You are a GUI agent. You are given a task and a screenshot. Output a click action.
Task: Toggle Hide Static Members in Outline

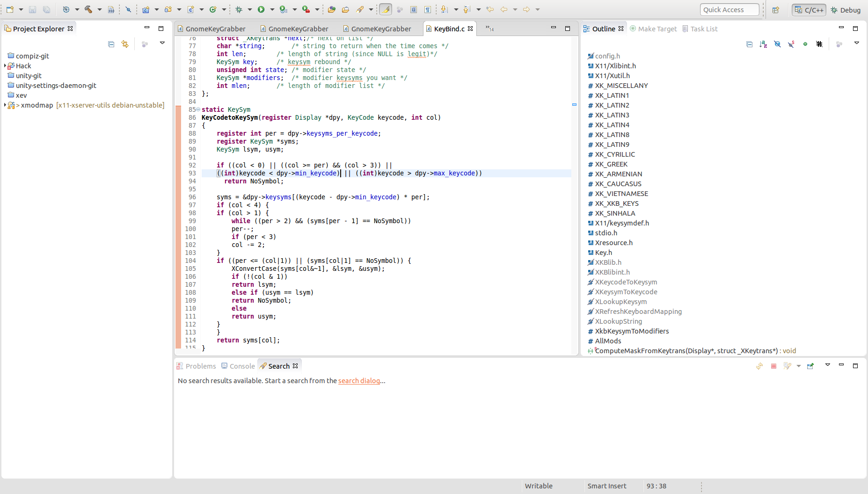click(791, 44)
